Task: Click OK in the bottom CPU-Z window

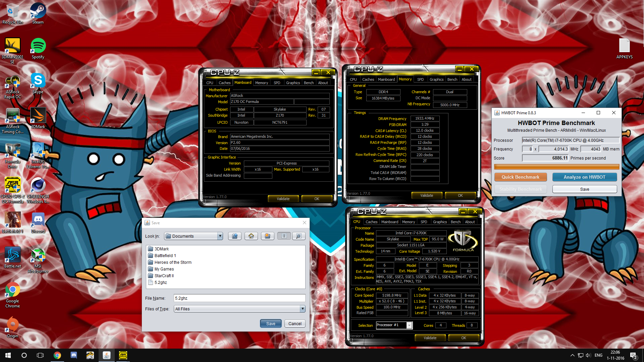Action: (464, 338)
